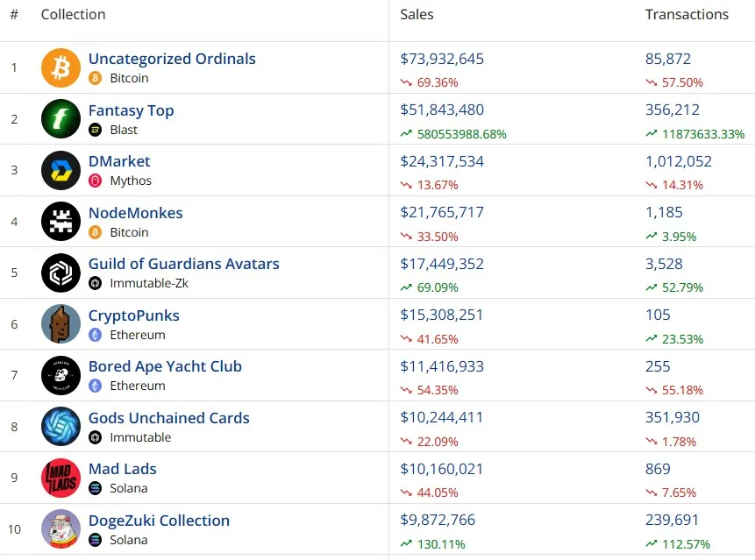Open the NodeMonkes pixel-skull logo

pyautogui.click(x=61, y=222)
